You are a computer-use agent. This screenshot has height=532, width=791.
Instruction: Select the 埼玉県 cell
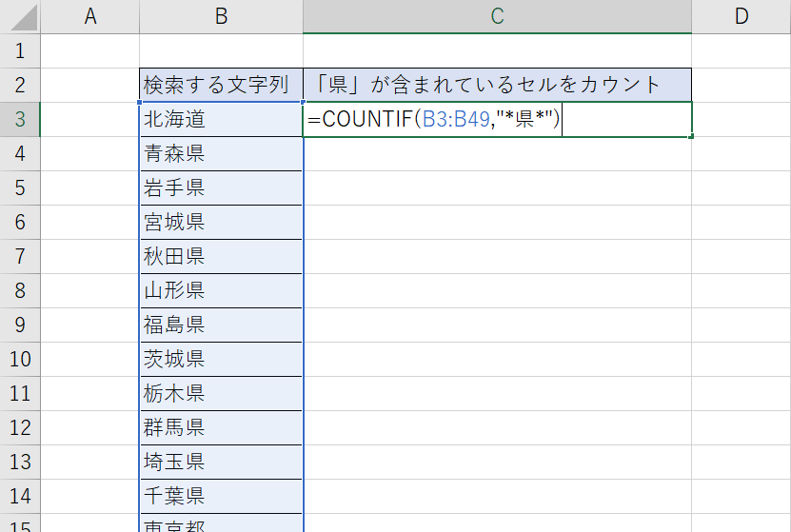click(221, 463)
